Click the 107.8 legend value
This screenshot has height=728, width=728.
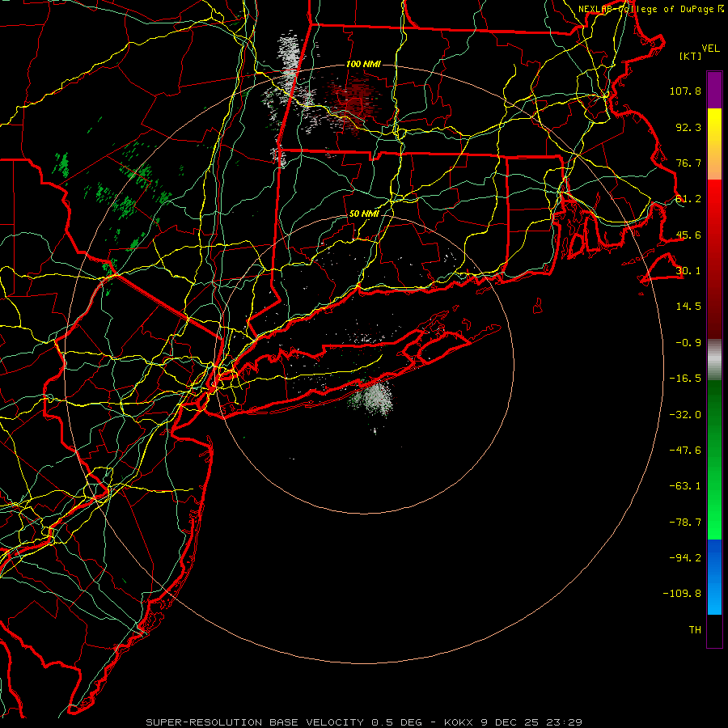685,91
